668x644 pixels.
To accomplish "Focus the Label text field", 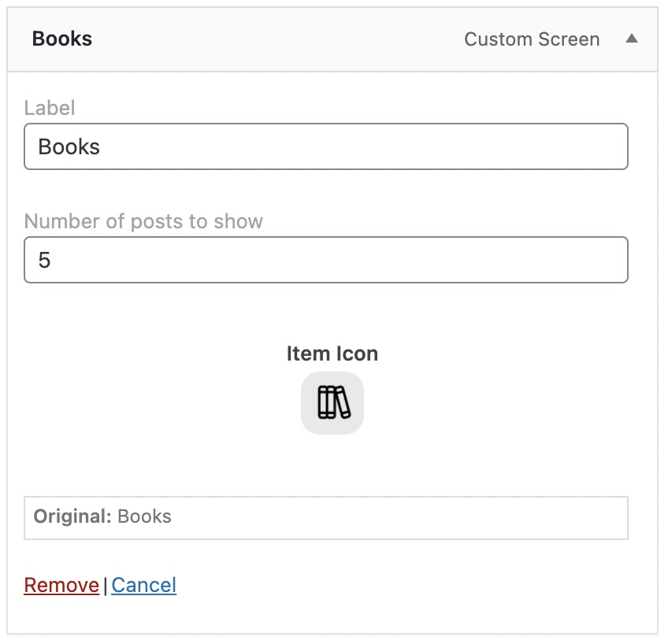I will click(326, 146).
